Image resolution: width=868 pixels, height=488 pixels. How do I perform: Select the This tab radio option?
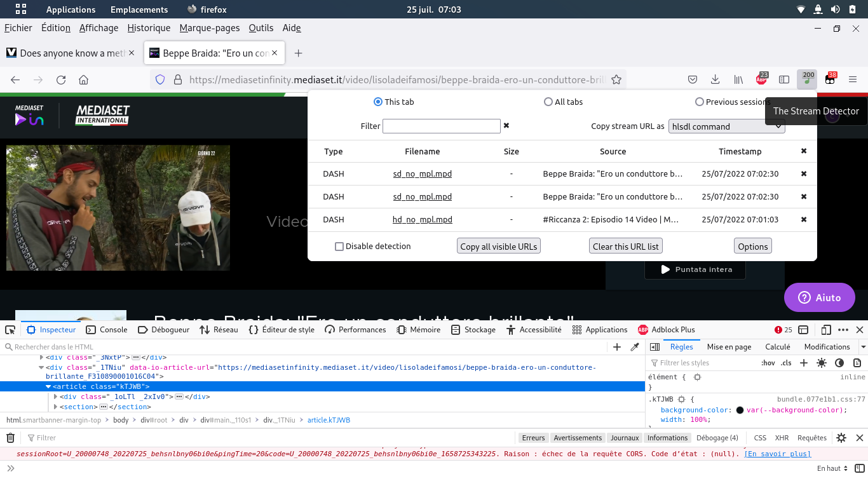378,102
